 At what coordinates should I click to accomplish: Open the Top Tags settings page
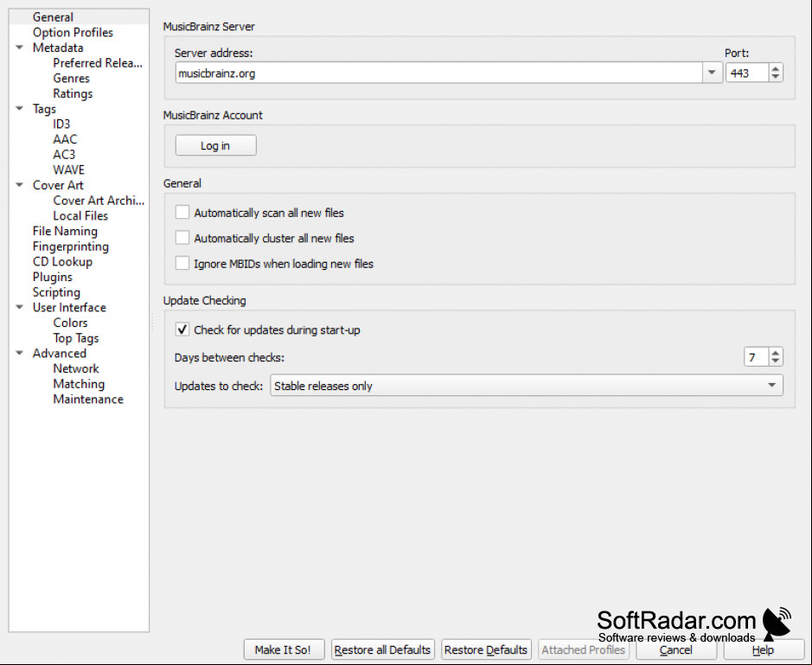(75, 337)
